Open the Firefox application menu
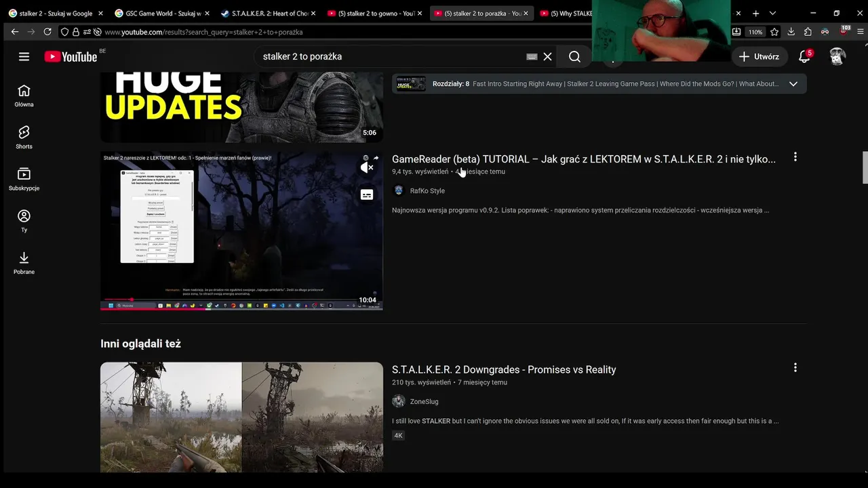The height and width of the screenshot is (488, 868). (x=861, y=32)
